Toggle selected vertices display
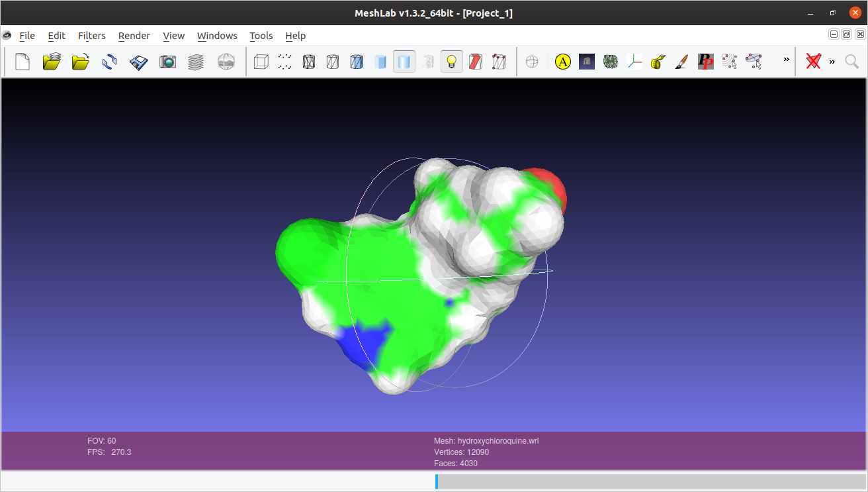Image resolution: width=868 pixels, height=492 pixels. 499,62
